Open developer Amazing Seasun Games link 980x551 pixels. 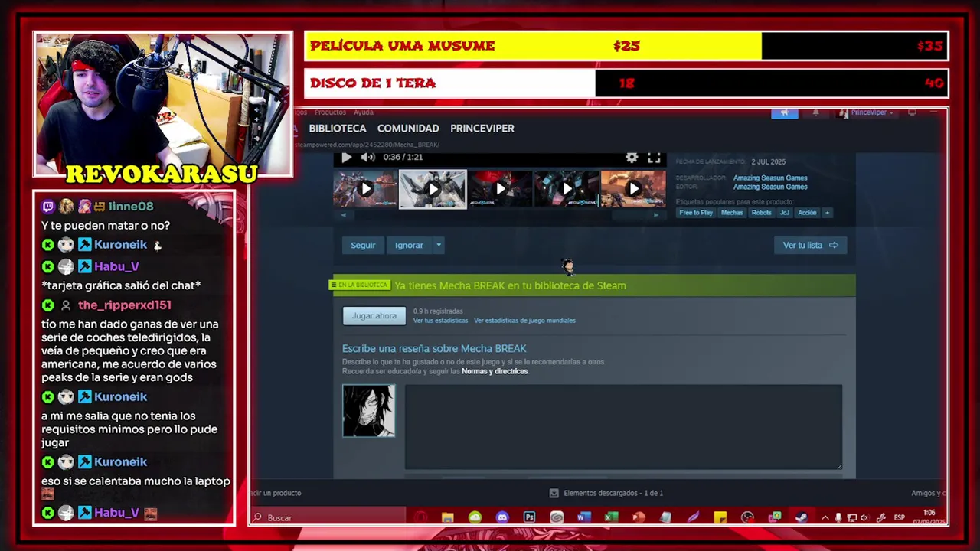[x=770, y=178]
